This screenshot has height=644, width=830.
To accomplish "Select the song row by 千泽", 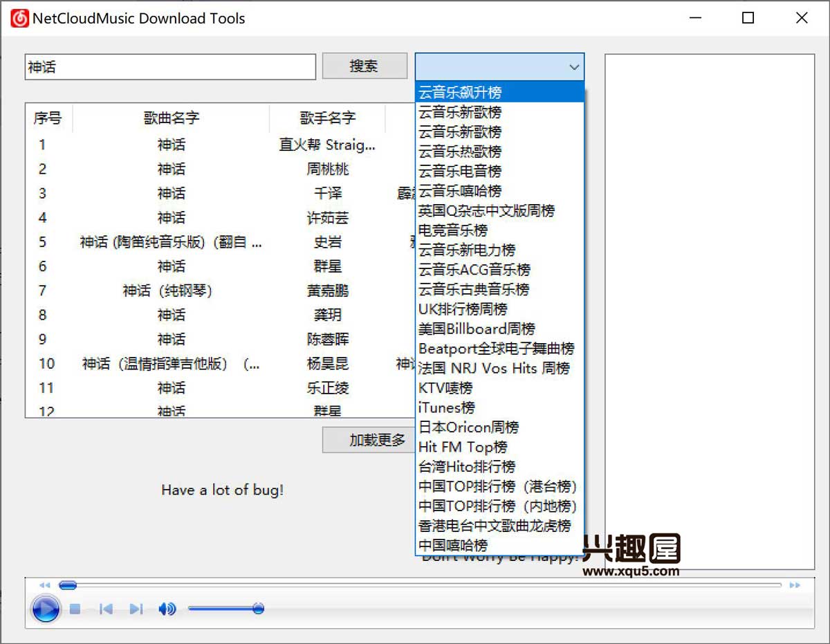I will point(220,193).
